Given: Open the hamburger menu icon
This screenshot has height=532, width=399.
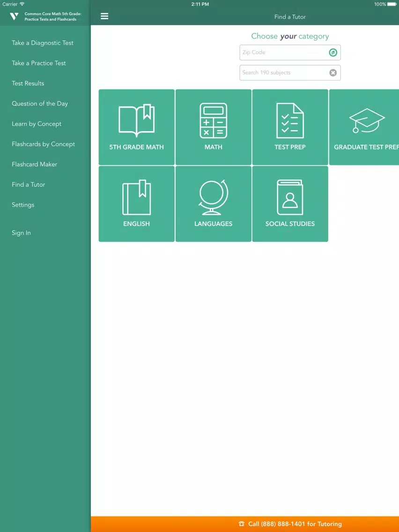Looking at the screenshot, I should 104,16.
